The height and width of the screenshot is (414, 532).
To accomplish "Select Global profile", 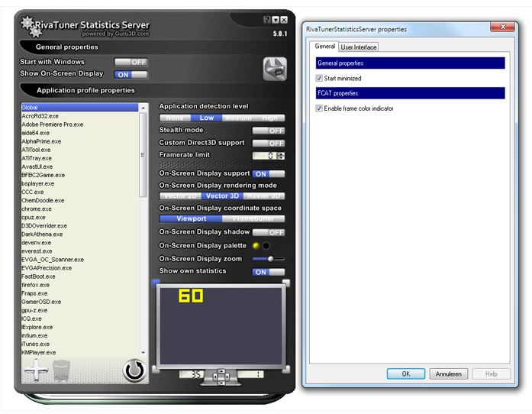I will (79, 108).
